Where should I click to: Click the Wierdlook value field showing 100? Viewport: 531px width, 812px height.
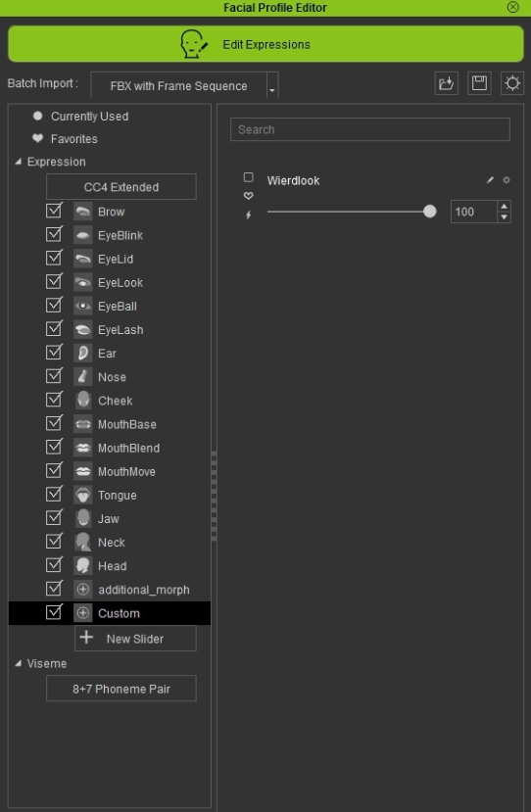click(474, 212)
